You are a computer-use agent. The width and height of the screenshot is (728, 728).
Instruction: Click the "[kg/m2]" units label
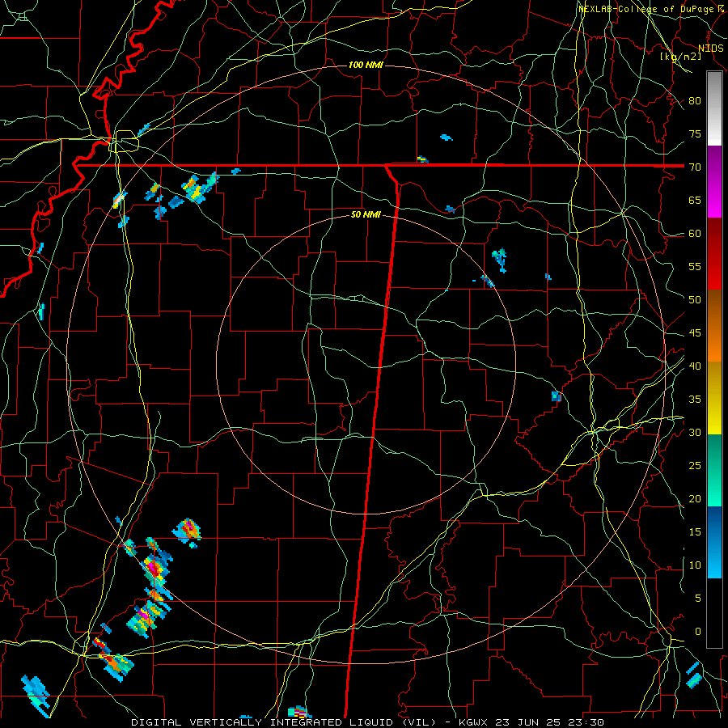coord(680,57)
